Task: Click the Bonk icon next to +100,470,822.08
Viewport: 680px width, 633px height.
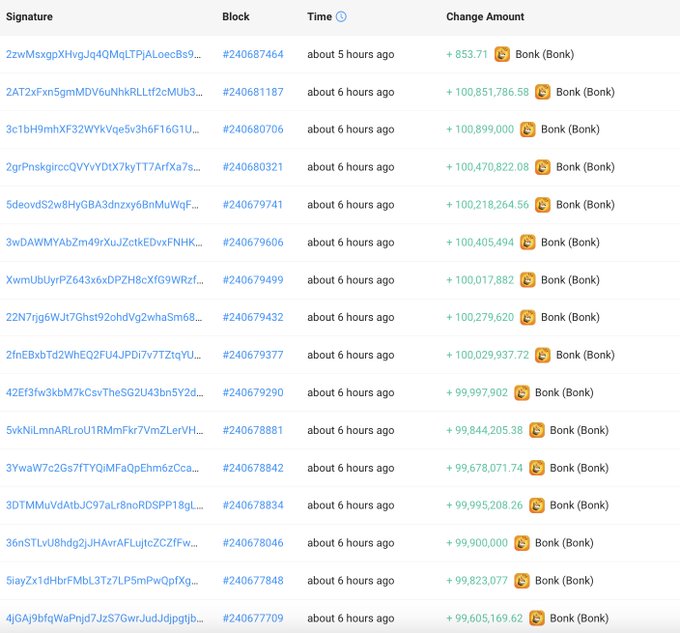Action: pos(543,167)
